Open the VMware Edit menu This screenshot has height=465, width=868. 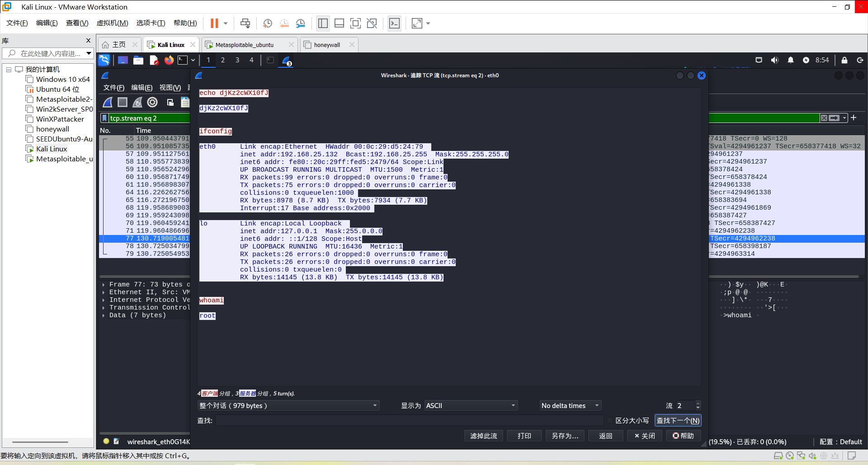point(47,23)
